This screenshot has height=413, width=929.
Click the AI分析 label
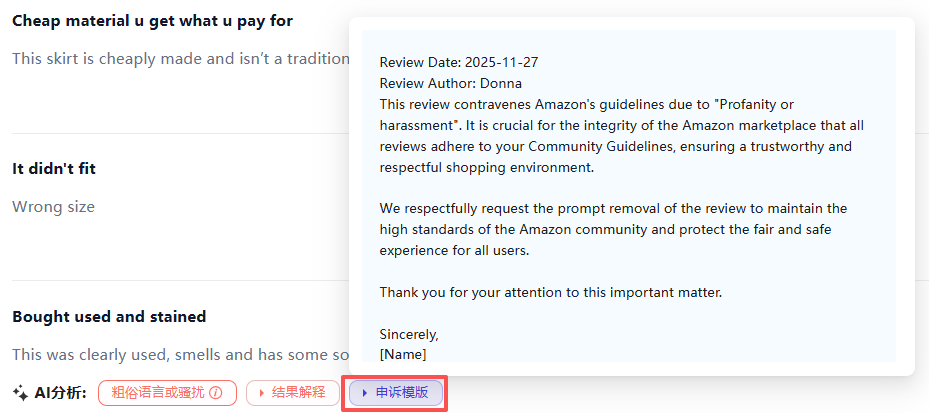[x=61, y=393]
